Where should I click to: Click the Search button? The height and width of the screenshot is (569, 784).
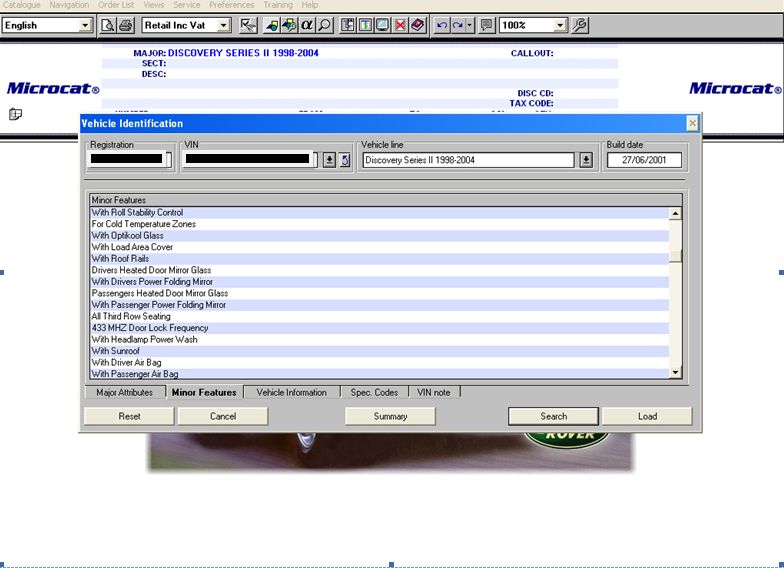[x=554, y=416]
